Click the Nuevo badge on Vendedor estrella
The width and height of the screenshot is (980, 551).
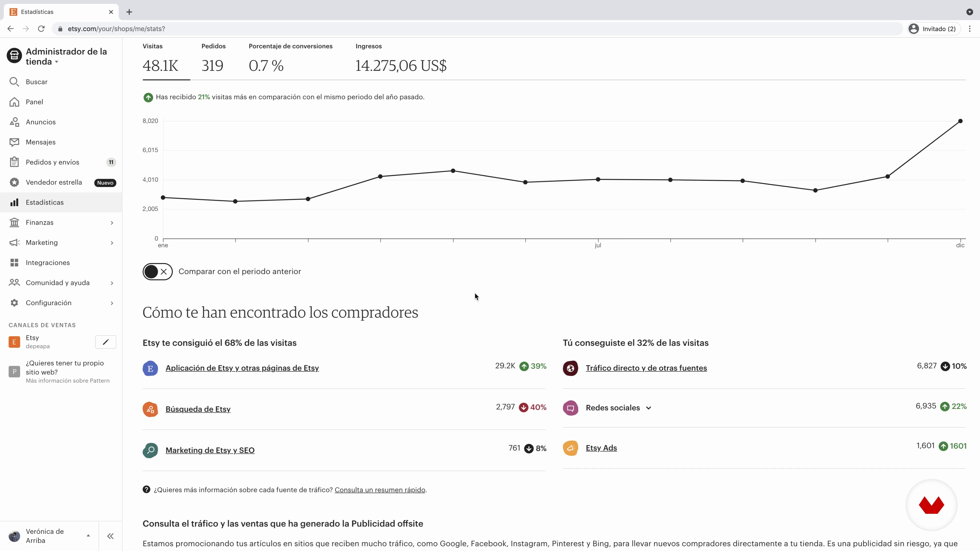[x=105, y=183]
